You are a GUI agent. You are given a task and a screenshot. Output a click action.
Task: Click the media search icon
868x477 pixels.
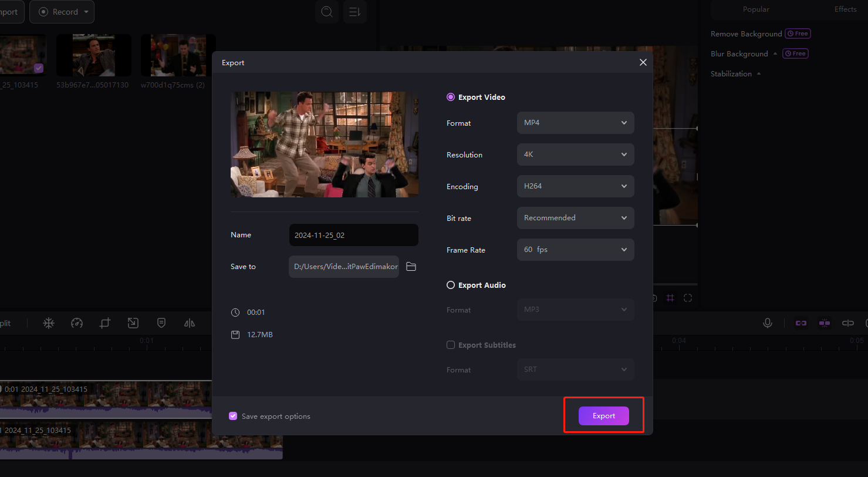327,12
